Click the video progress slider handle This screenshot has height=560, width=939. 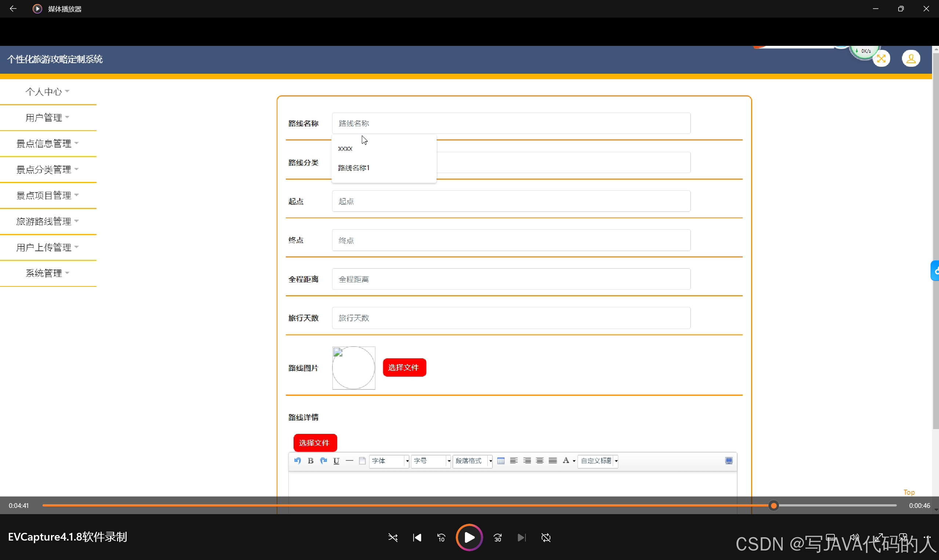[774, 506]
